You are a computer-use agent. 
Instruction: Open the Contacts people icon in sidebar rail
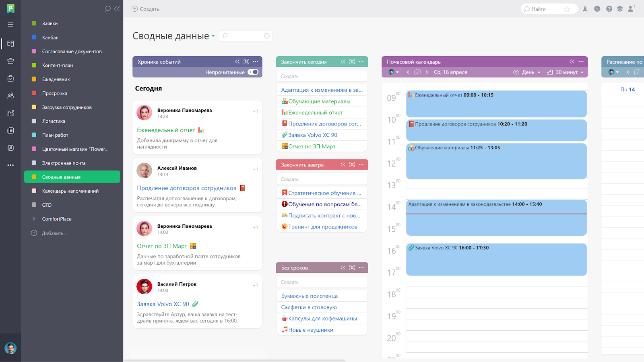point(10,95)
